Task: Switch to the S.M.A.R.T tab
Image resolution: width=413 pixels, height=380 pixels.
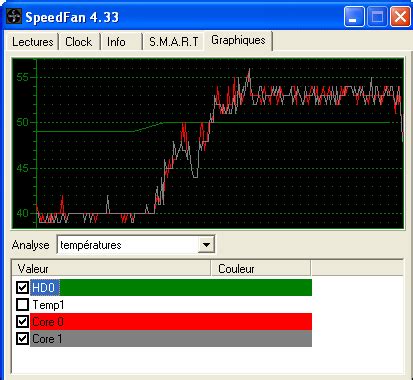Action: tap(174, 42)
